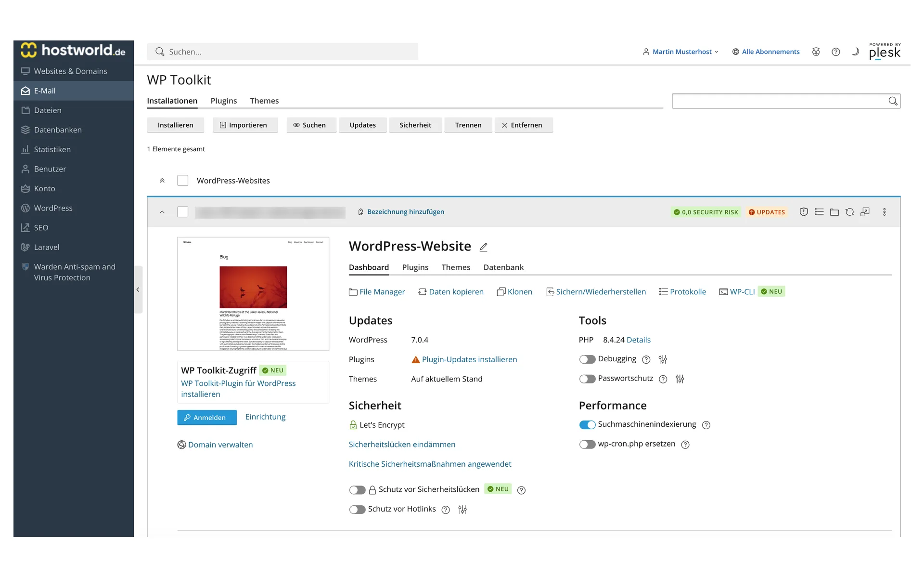Open Debugging settings sliders icon

pyautogui.click(x=663, y=359)
